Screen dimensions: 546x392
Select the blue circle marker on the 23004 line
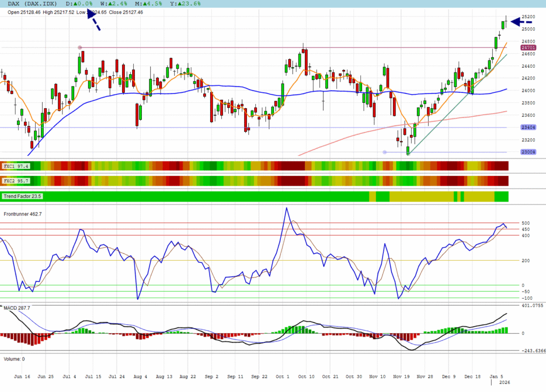(x=385, y=152)
